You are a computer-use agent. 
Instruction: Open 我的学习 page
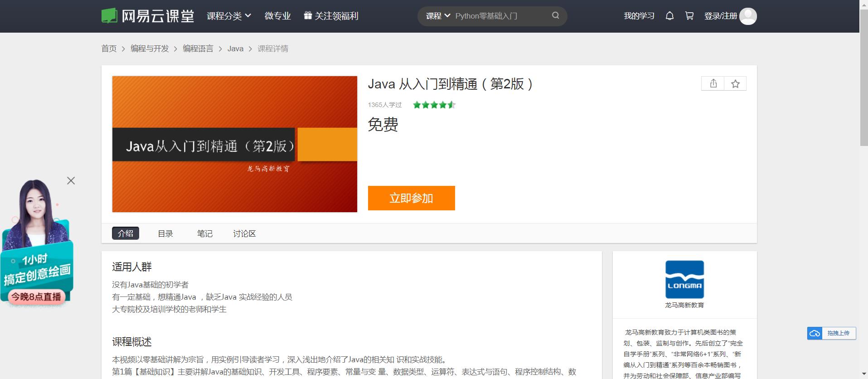(639, 16)
